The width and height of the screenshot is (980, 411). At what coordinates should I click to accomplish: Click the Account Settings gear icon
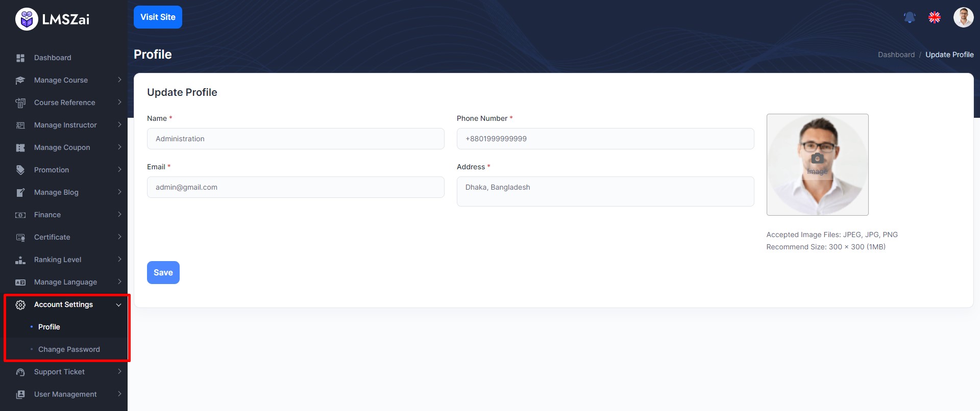pos(20,304)
